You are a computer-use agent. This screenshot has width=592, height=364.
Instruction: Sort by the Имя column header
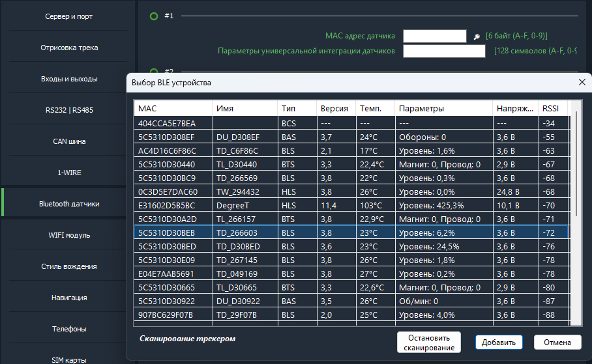[x=244, y=109]
